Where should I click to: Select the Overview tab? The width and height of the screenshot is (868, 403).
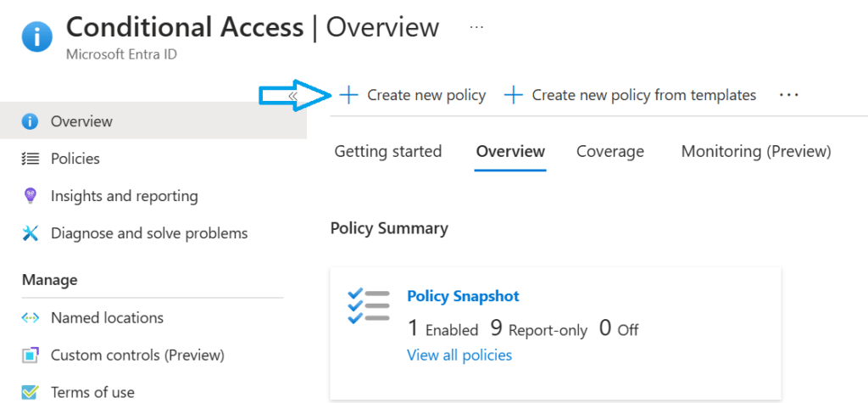[x=510, y=152]
